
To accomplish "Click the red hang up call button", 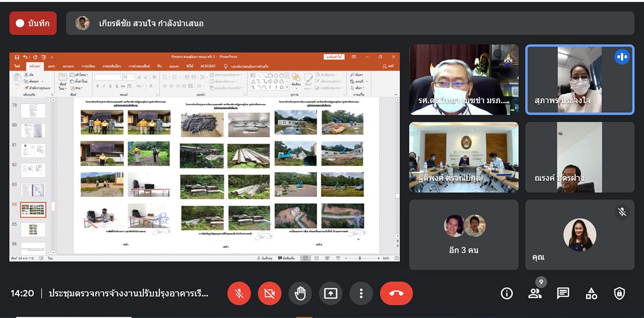I will (x=396, y=293).
